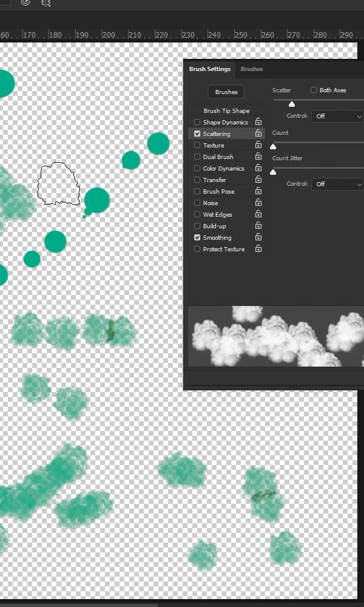Turn on the Noise checkbox

click(x=197, y=203)
